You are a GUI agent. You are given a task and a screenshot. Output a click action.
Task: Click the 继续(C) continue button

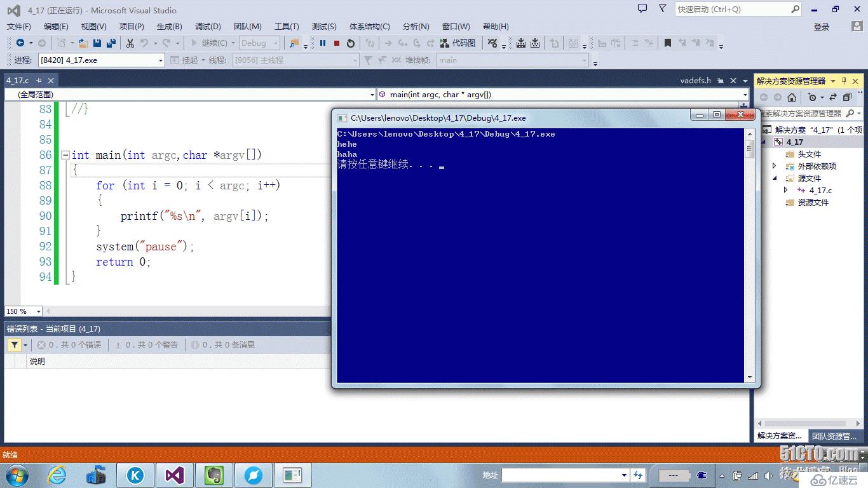point(209,43)
